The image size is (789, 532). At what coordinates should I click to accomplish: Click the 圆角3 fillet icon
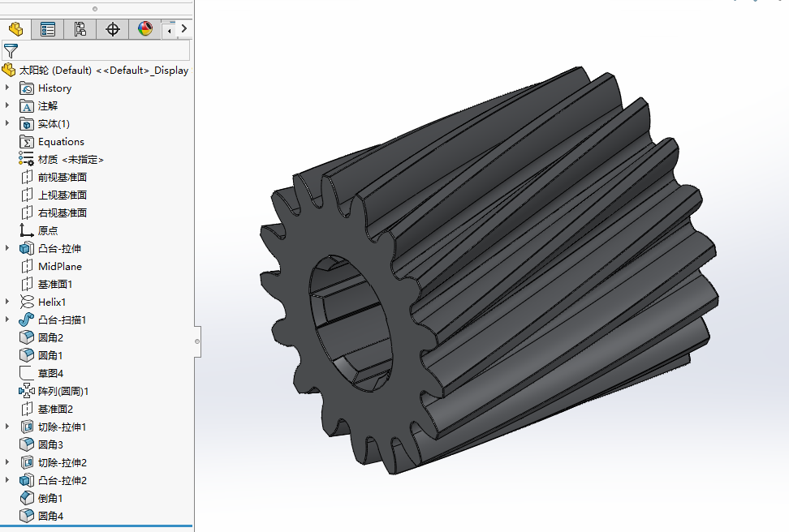(x=27, y=444)
